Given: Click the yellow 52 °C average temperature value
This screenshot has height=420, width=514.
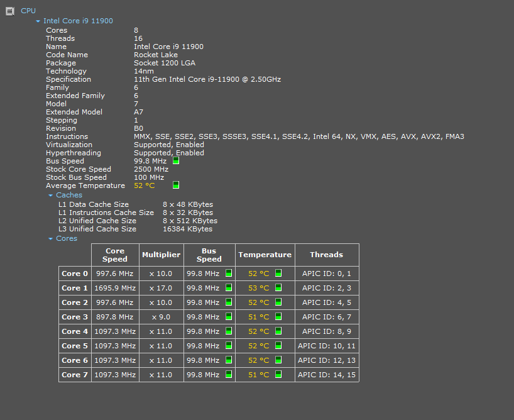Looking at the screenshot, I should click(x=145, y=185).
